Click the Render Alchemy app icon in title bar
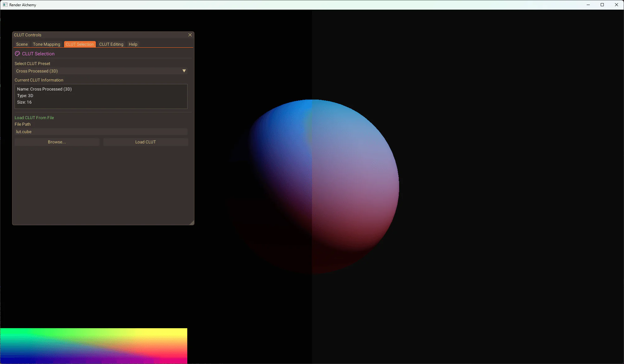 [5, 5]
